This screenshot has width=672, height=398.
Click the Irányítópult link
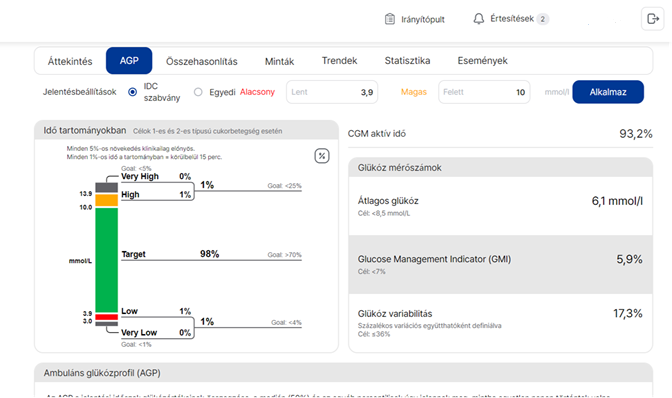coord(423,20)
